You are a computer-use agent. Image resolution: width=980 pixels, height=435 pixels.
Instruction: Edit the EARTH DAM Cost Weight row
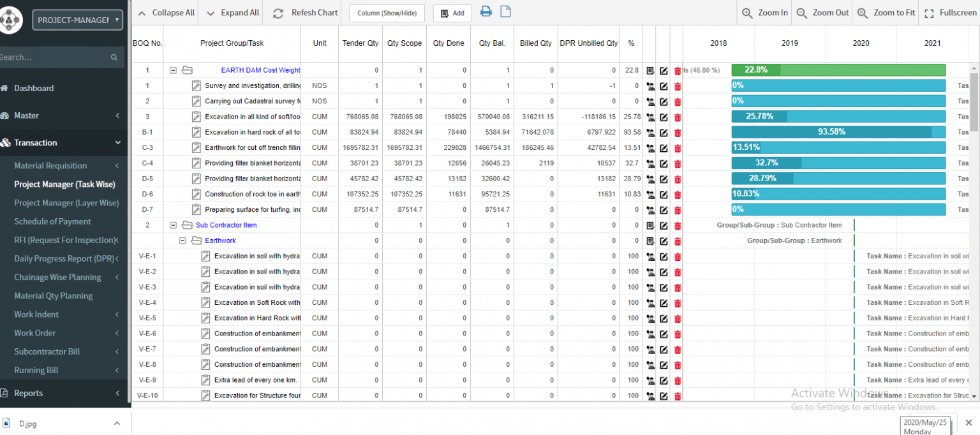point(664,70)
